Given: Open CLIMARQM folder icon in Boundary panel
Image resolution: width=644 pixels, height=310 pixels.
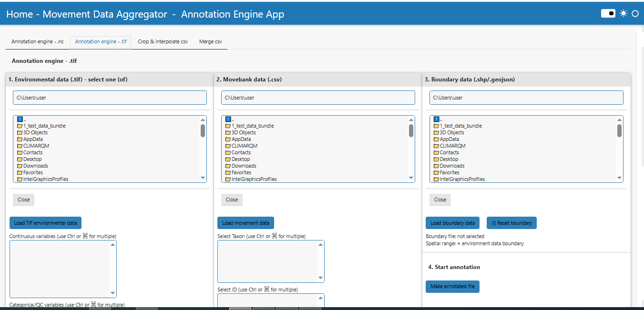Looking at the screenshot, I should tap(437, 146).
